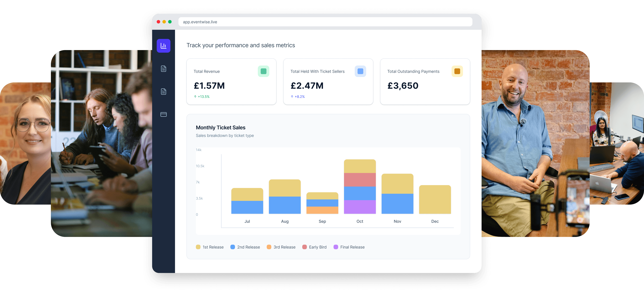This screenshot has width=644, height=291.
Task: Click the app.eventwise.live address bar
Action: click(x=325, y=22)
